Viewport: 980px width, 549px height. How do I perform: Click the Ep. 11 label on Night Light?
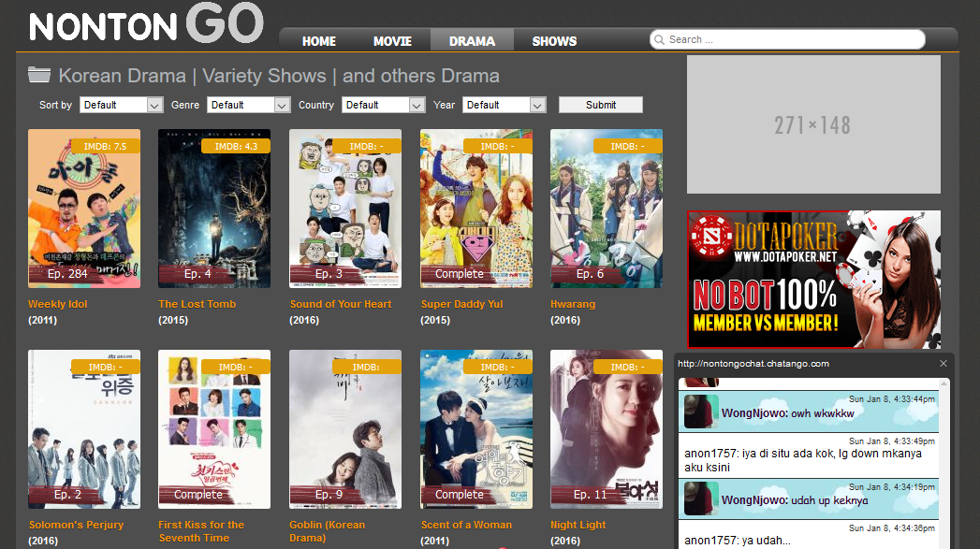590,494
